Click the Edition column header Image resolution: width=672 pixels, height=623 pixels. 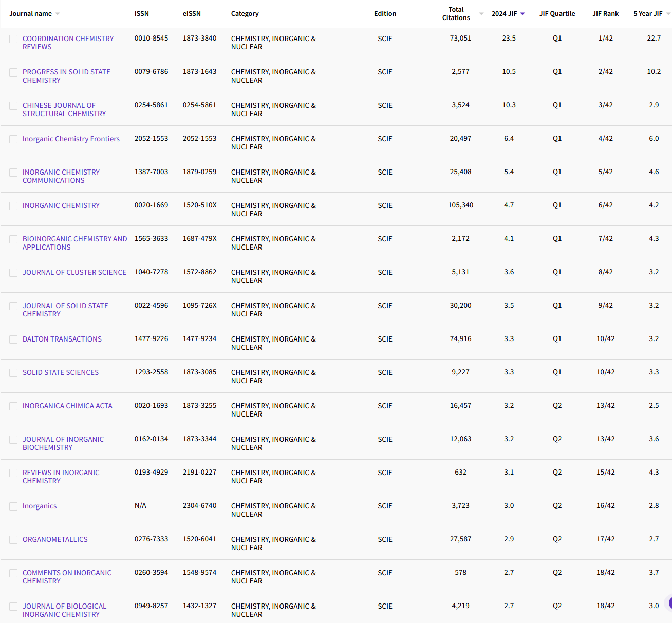385,14
